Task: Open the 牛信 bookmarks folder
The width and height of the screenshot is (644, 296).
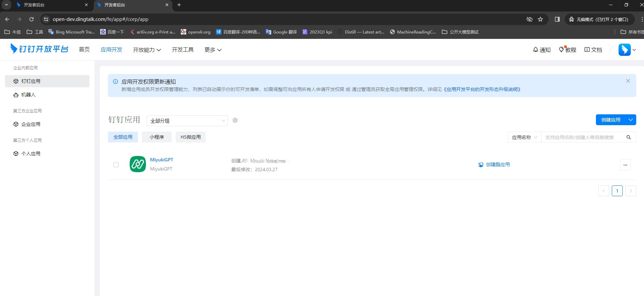Action: click(x=13, y=32)
